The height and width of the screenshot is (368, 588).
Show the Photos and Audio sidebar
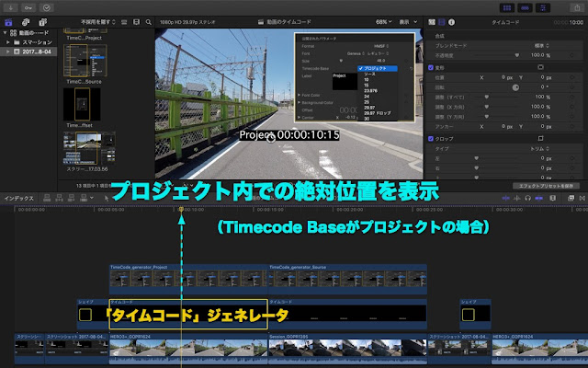26,22
